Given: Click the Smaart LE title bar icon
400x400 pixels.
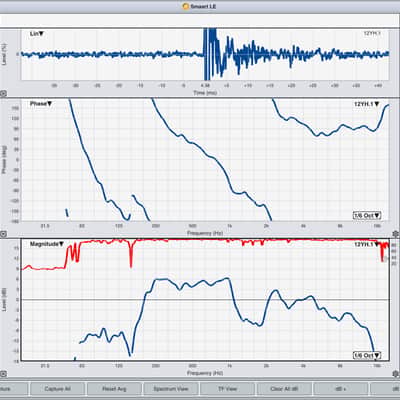Looking at the screenshot, I should [x=186, y=6].
